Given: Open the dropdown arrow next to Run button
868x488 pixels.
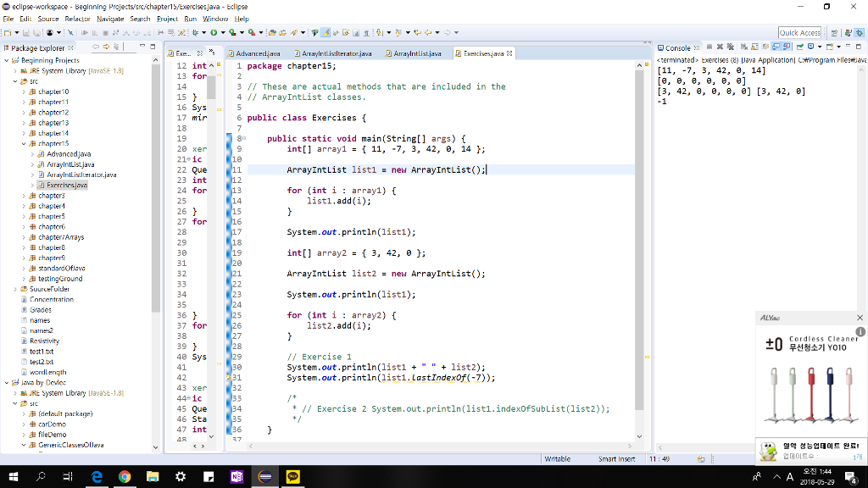Looking at the screenshot, I should point(221,33).
